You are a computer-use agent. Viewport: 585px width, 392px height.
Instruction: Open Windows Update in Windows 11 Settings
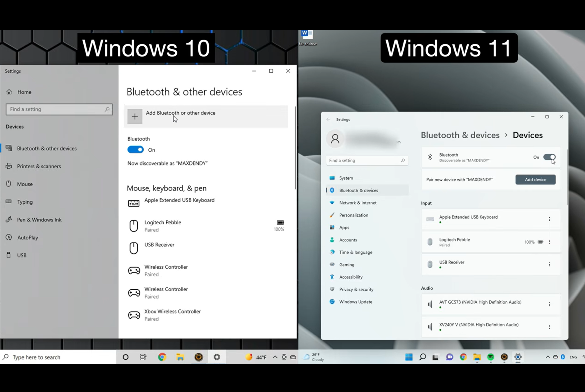click(x=367, y=301)
